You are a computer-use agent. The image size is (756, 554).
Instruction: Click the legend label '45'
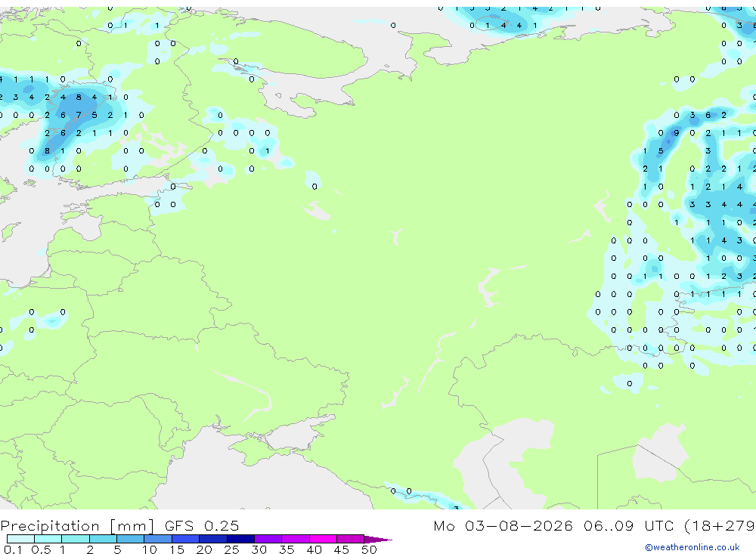(x=342, y=549)
